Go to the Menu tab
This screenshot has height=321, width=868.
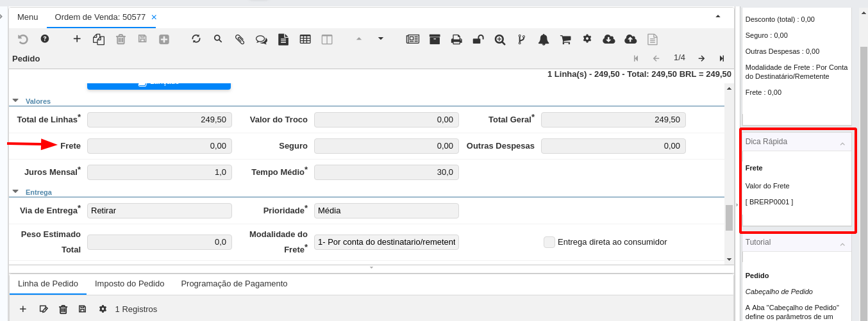tap(28, 17)
